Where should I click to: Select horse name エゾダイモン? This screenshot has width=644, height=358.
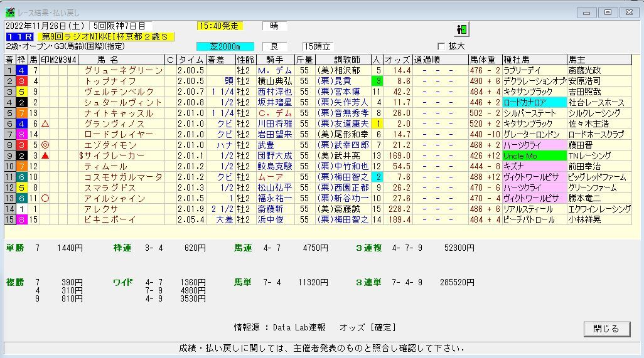pyautogui.click(x=110, y=145)
